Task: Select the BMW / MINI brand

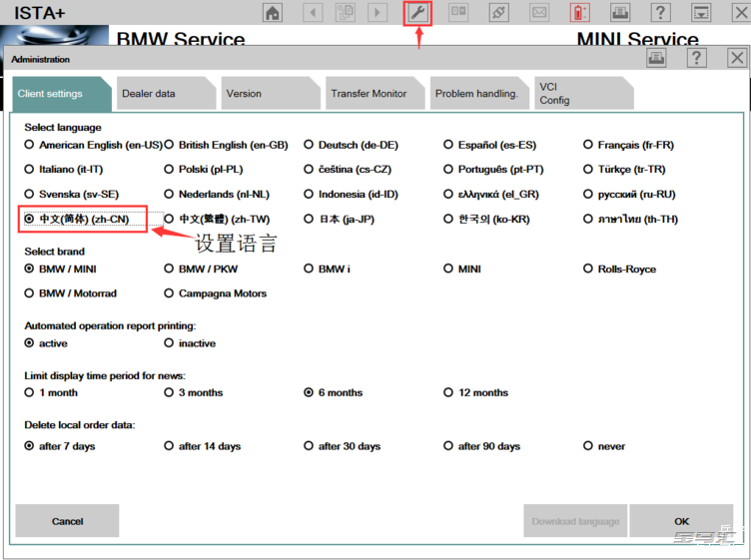Action: tap(60, 269)
